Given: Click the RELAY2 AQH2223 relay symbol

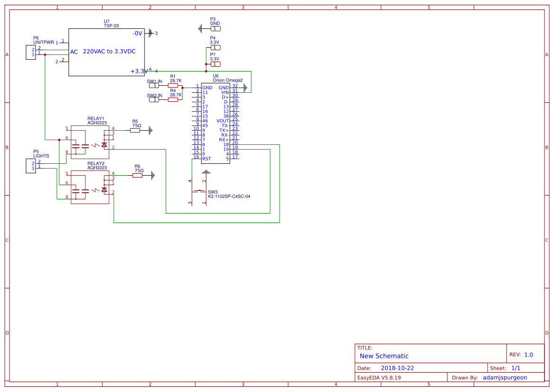Looking at the screenshot, I should (90, 187).
